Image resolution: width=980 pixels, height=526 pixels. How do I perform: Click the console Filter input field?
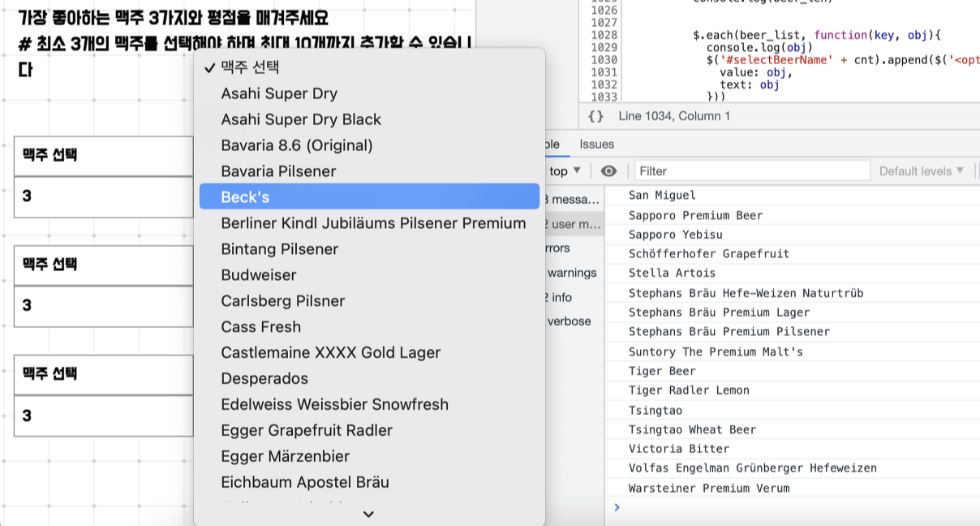pyautogui.click(x=751, y=170)
